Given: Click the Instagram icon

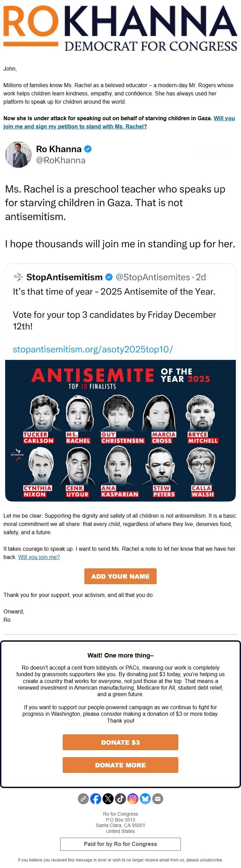Looking at the screenshot, I should point(133,798).
